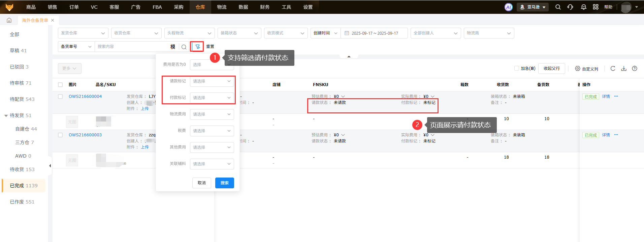Open the 付款标记 dropdown
Screen dimensions: 644x242
pos(212,98)
